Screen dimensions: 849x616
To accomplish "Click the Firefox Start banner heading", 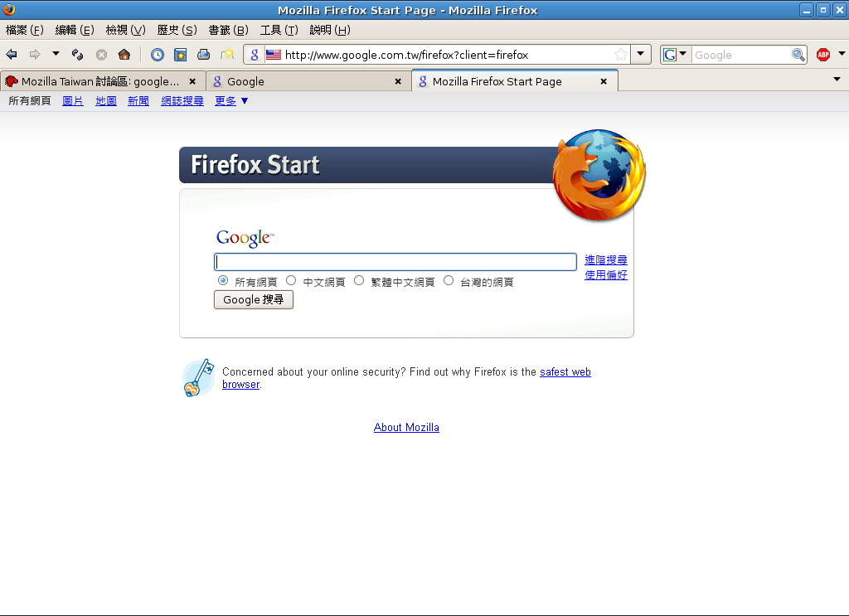I will click(x=255, y=164).
